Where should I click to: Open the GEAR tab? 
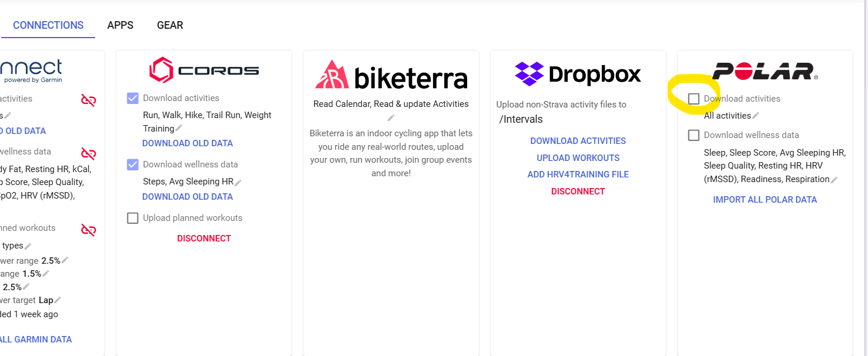170,25
